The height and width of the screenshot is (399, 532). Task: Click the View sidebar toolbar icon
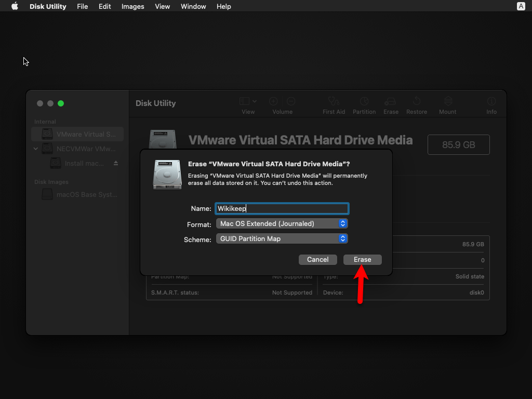tap(244, 101)
